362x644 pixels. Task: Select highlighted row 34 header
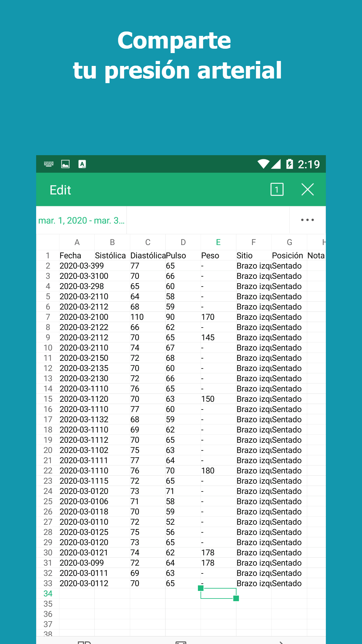48,594
